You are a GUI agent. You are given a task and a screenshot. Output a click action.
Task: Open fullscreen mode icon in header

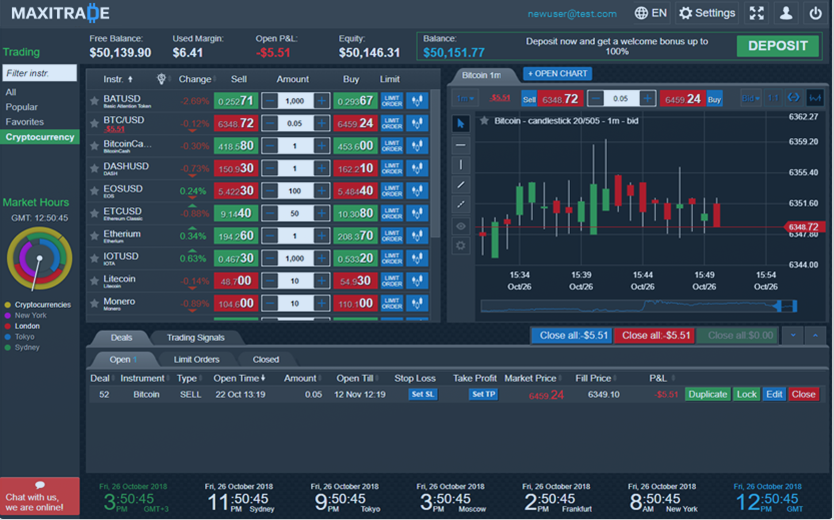(756, 13)
